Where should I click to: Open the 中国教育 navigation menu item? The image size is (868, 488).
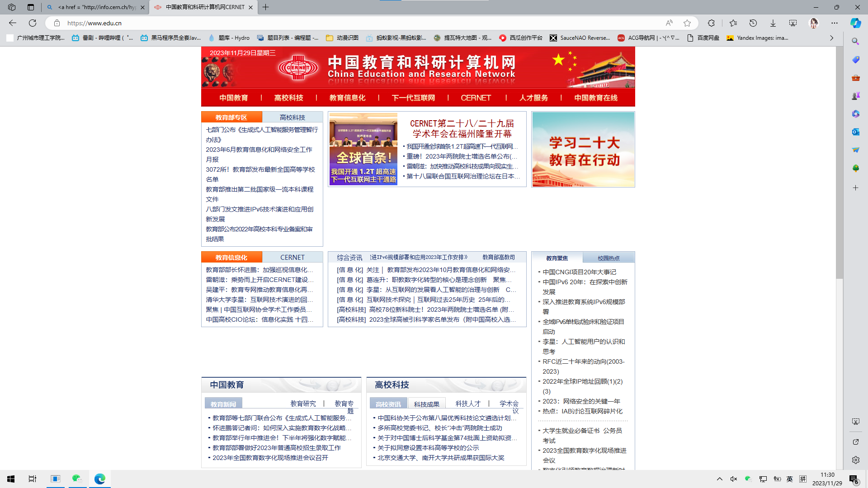coord(234,98)
